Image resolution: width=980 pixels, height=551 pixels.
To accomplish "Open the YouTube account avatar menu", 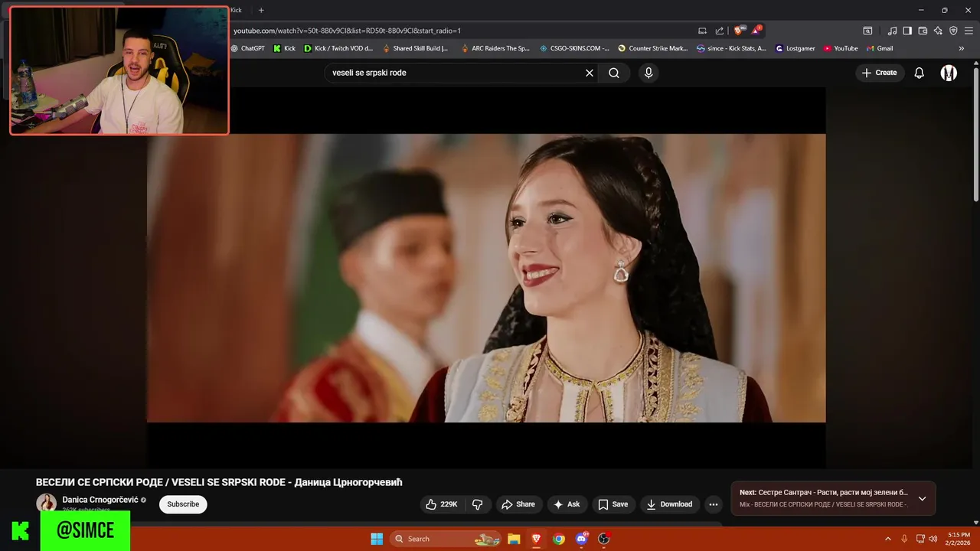I will (x=949, y=73).
